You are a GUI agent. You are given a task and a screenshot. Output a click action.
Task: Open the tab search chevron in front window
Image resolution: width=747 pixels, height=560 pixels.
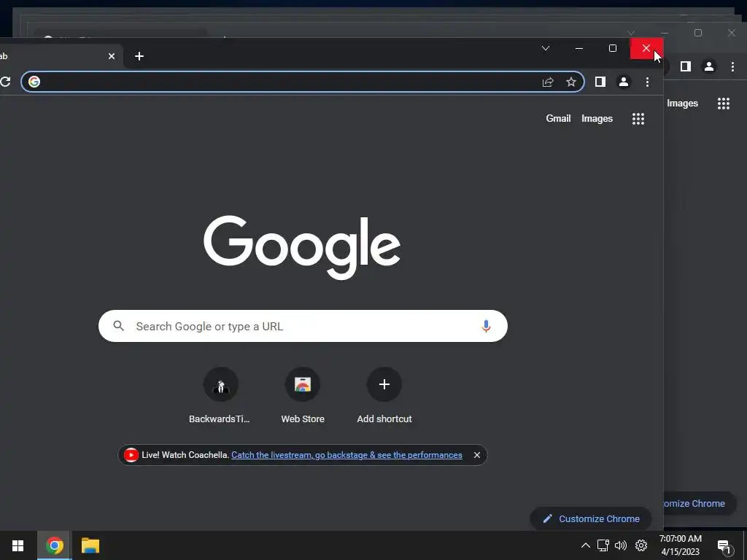click(546, 48)
